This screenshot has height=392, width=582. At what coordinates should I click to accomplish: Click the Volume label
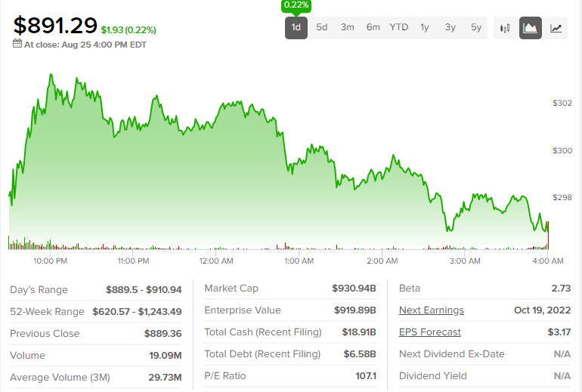[27, 355]
